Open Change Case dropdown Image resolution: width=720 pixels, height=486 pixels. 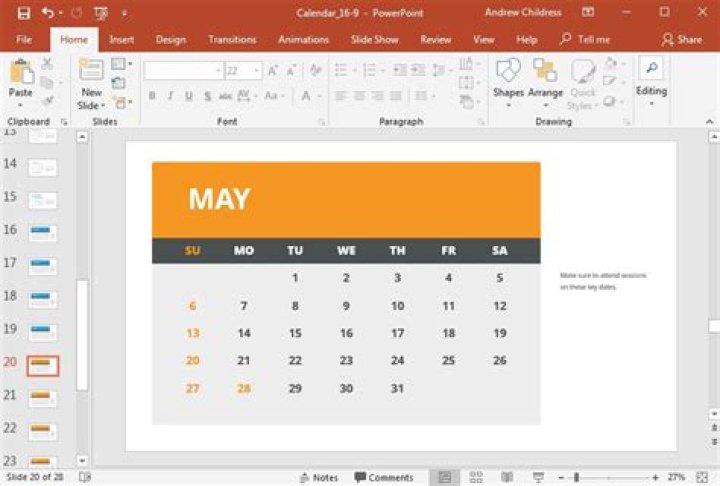tap(275, 96)
